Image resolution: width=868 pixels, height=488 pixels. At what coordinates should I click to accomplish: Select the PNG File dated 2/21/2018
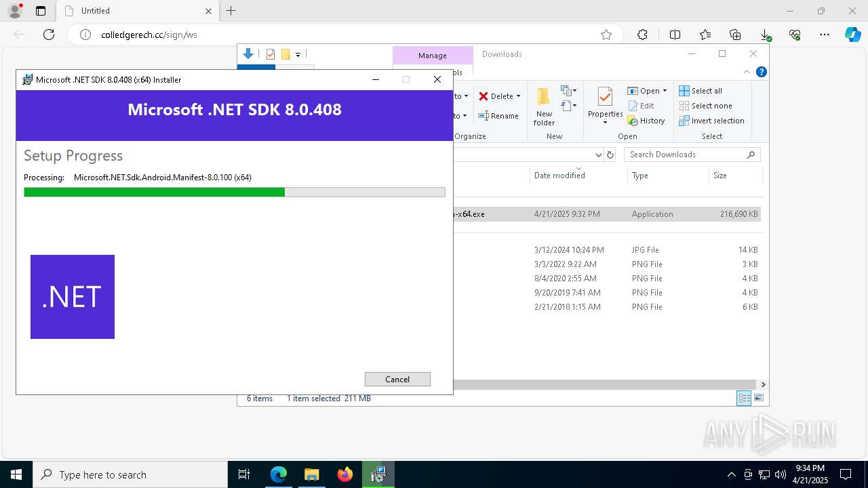click(607, 307)
